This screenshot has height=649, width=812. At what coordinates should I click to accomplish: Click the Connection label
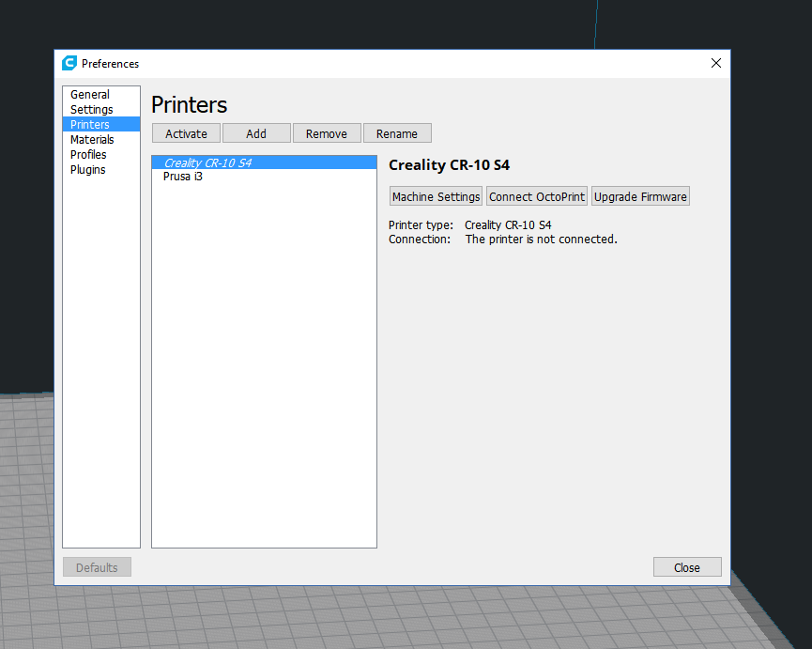point(420,239)
